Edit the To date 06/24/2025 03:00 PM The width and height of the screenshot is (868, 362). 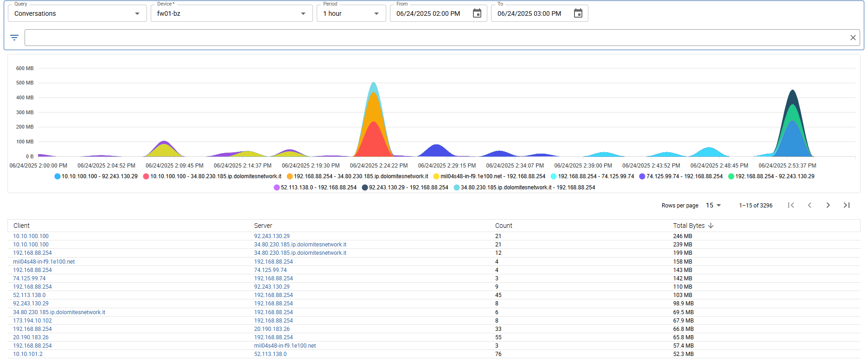pyautogui.click(x=530, y=13)
